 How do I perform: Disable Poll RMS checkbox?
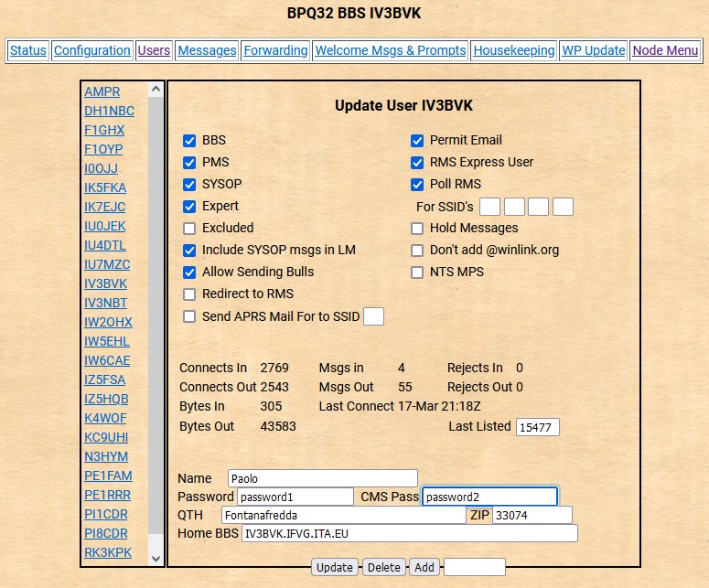pyautogui.click(x=417, y=185)
